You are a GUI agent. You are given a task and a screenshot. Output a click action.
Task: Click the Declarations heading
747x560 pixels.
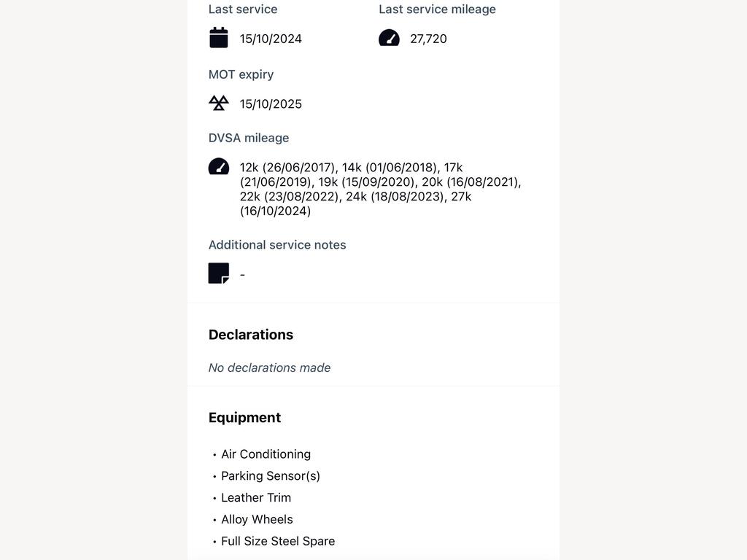[x=251, y=335]
